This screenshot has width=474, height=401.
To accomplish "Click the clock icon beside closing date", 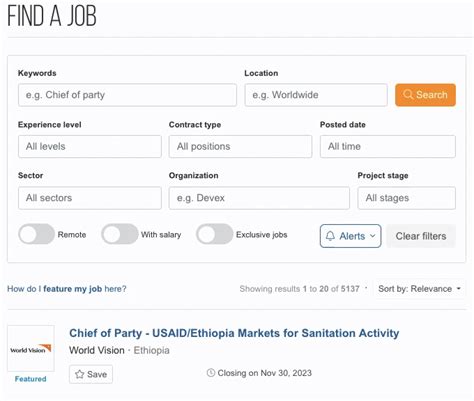I will click(x=211, y=373).
